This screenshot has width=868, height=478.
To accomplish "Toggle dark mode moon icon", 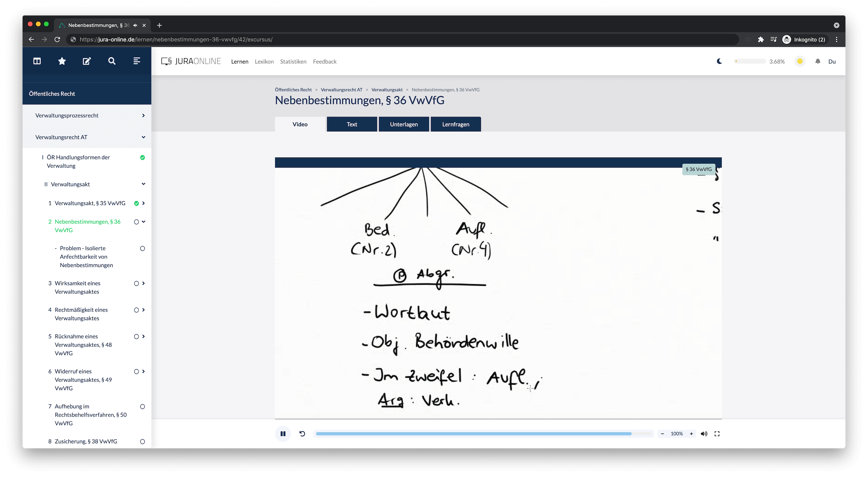I will 719,61.
